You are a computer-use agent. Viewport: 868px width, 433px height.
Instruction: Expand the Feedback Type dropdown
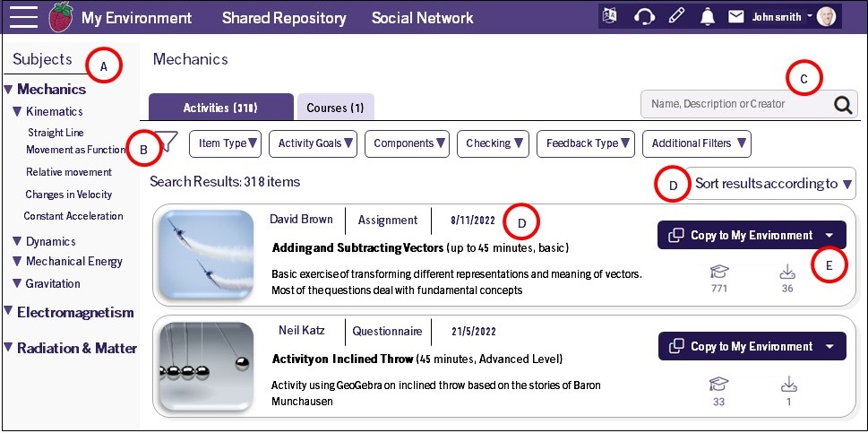(585, 143)
